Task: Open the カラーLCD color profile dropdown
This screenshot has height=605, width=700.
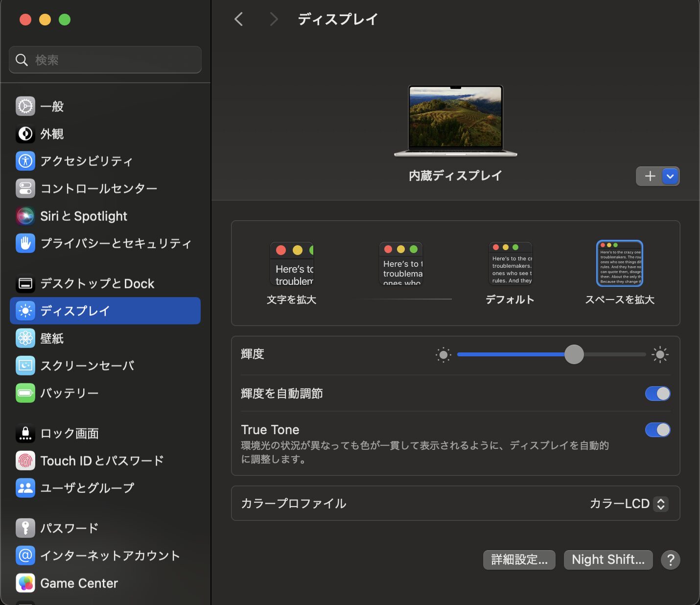Action: [629, 504]
